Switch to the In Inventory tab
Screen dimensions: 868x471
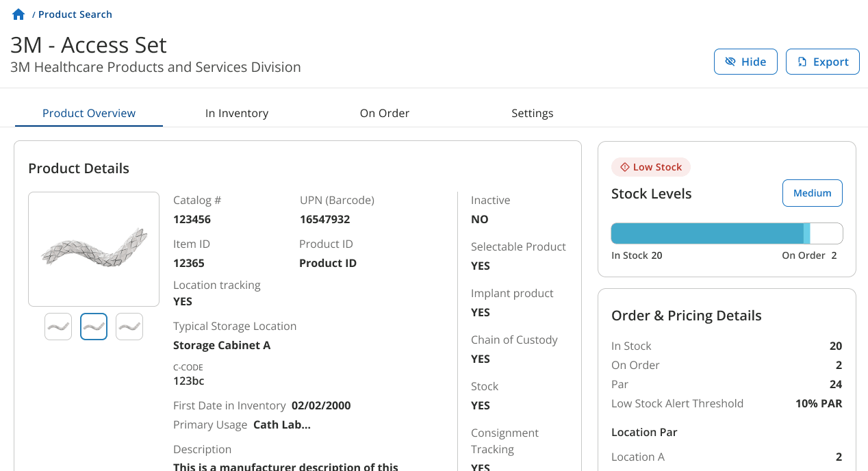point(237,114)
